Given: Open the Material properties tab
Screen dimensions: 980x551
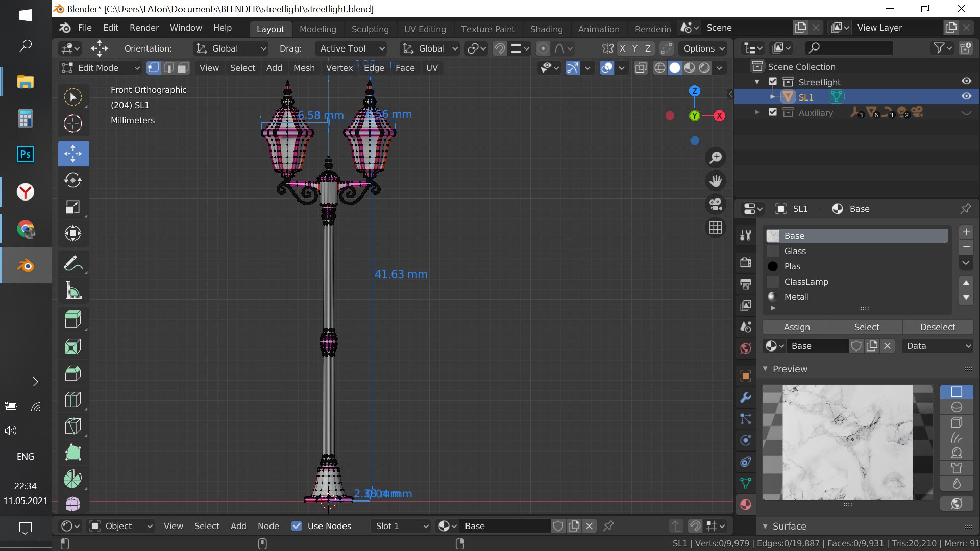Looking at the screenshot, I should 746,505.
